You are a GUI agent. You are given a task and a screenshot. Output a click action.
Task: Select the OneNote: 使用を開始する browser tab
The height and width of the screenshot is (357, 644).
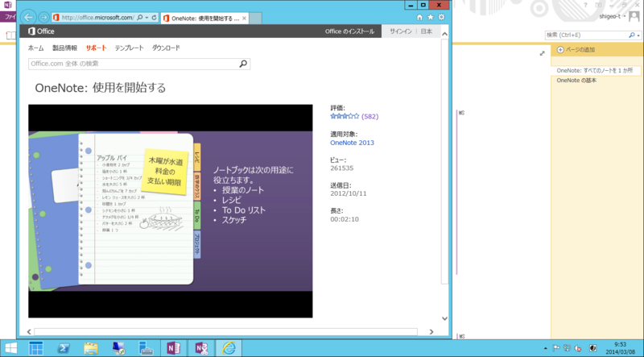click(x=204, y=18)
